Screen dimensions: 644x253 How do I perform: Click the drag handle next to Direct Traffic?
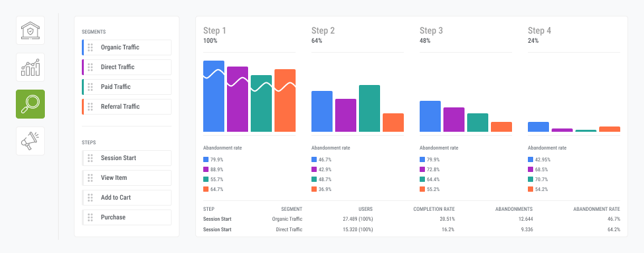pos(90,67)
